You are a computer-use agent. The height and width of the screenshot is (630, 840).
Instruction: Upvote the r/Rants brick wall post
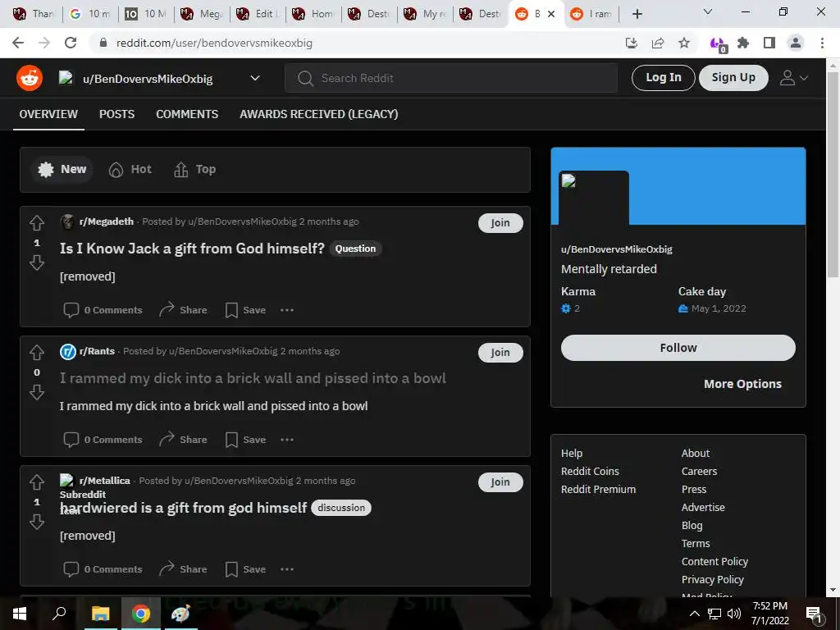pos(36,353)
